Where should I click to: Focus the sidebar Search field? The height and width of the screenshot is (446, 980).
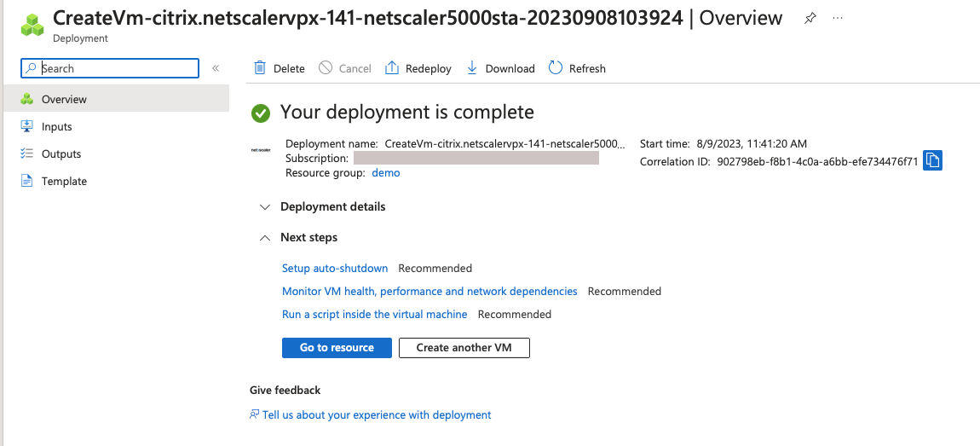tap(110, 68)
